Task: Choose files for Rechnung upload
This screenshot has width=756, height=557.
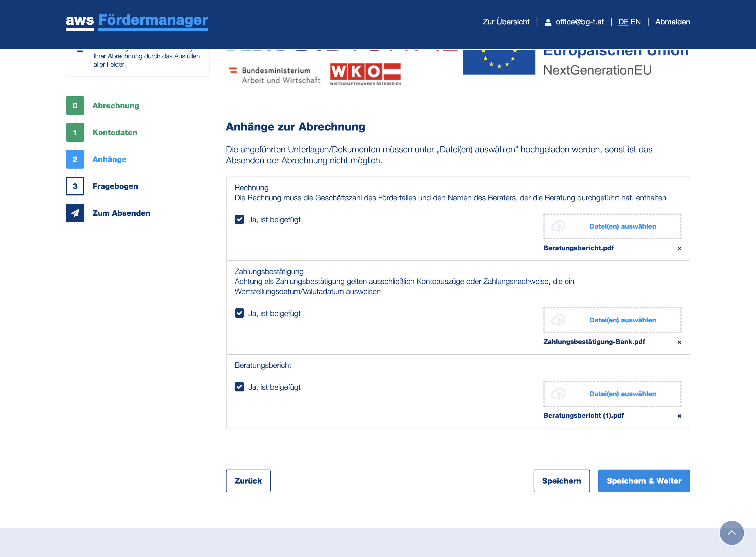Action: (612, 226)
